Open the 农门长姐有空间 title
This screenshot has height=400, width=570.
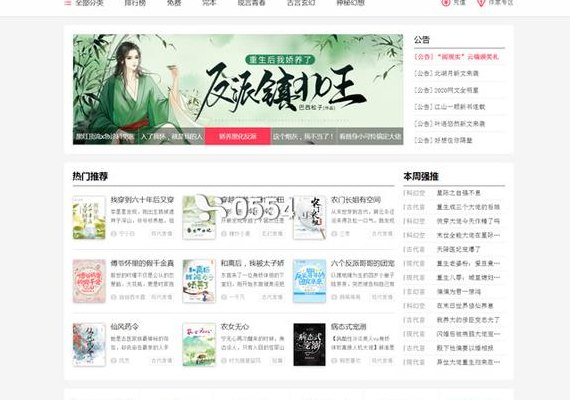point(356,200)
